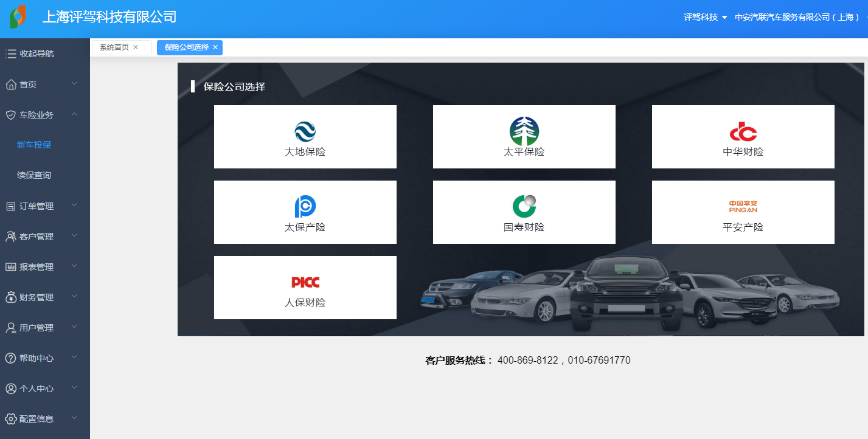Click the 国寿财险 green logo
The height and width of the screenshot is (439, 868).
coord(524,206)
